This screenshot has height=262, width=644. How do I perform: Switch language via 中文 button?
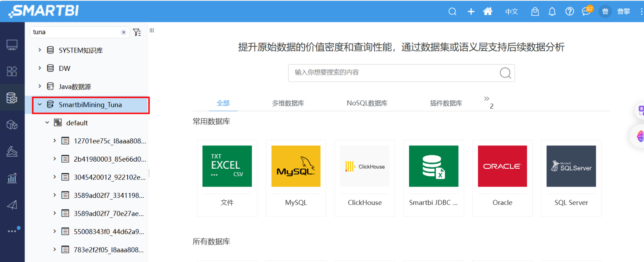click(512, 12)
